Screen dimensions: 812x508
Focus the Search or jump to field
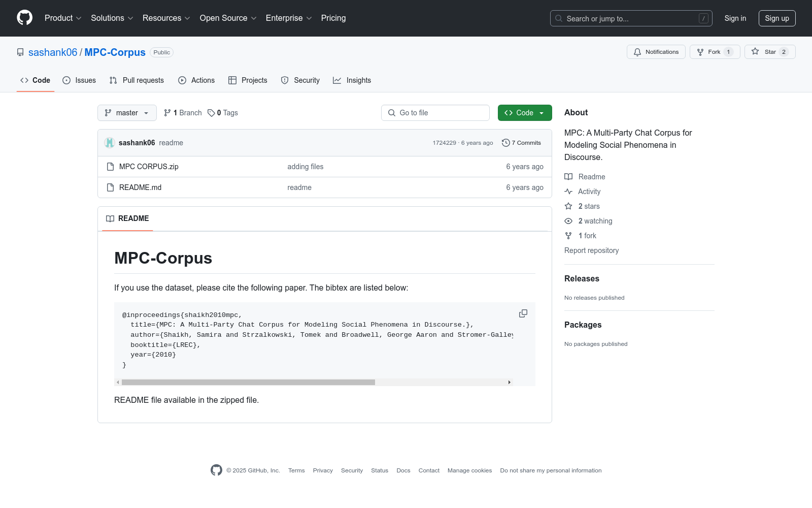(631, 18)
